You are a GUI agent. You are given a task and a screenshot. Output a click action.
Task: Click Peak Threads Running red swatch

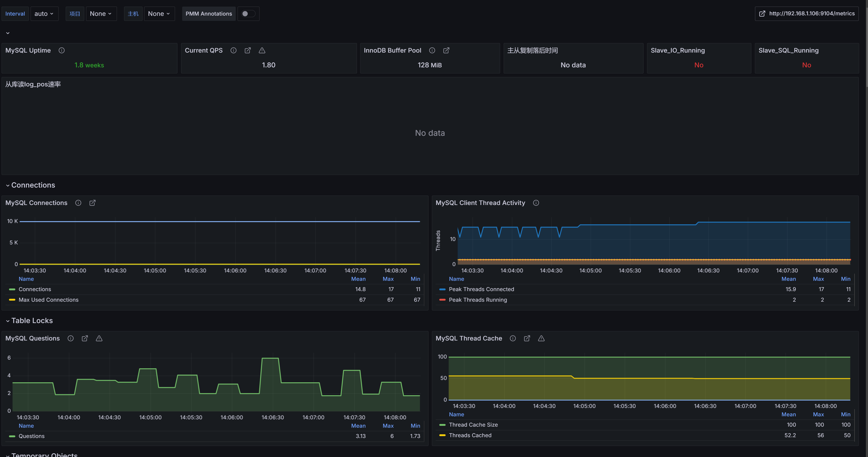[x=442, y=300]
